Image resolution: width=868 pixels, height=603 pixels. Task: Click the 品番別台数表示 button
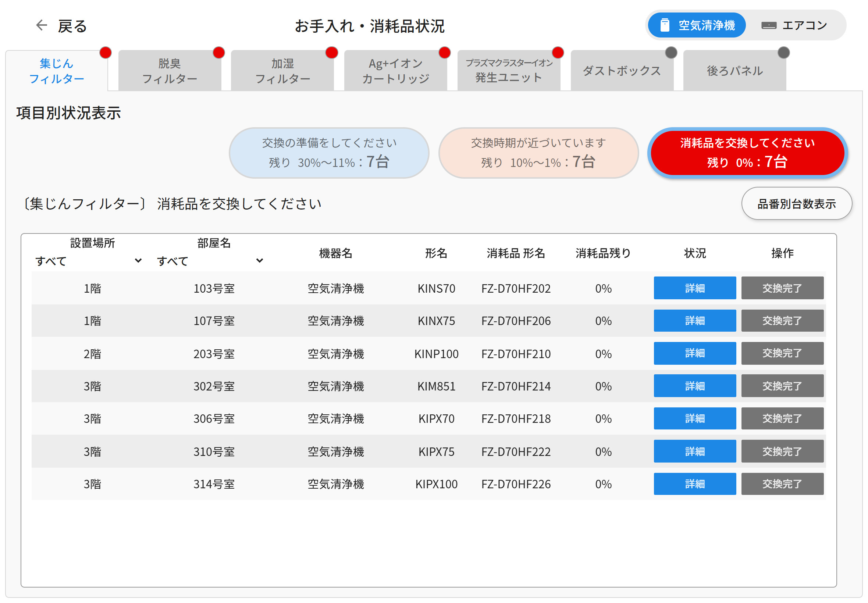[796, 203]
